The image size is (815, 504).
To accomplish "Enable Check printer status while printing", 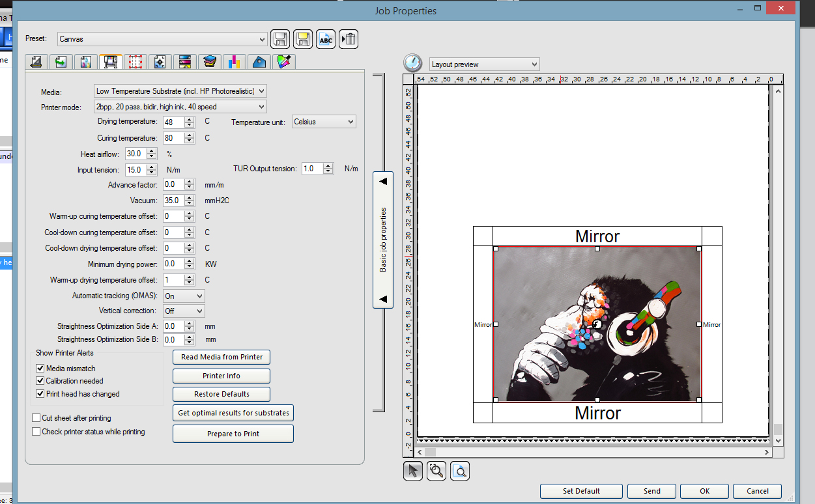I will [36, 432].
